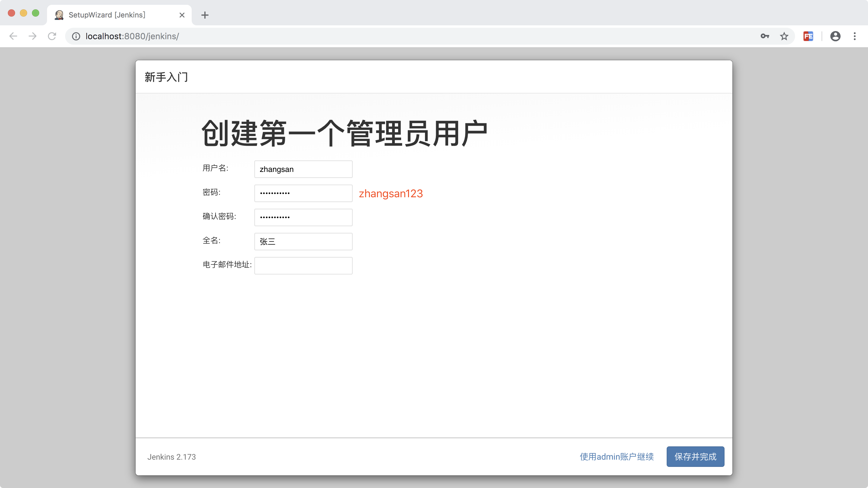Click the browser back arrow
The image size is (868, 488).
pos(13,36)
